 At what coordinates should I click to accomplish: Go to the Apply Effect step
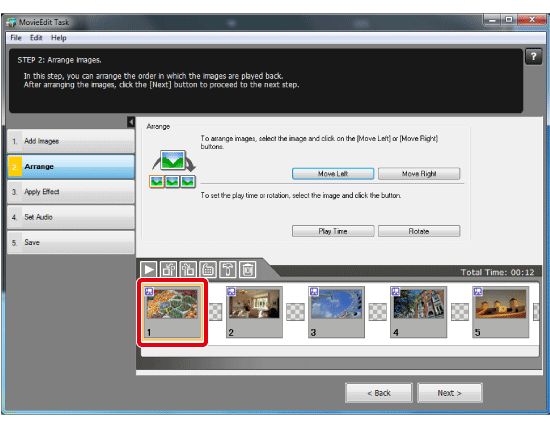71,192
